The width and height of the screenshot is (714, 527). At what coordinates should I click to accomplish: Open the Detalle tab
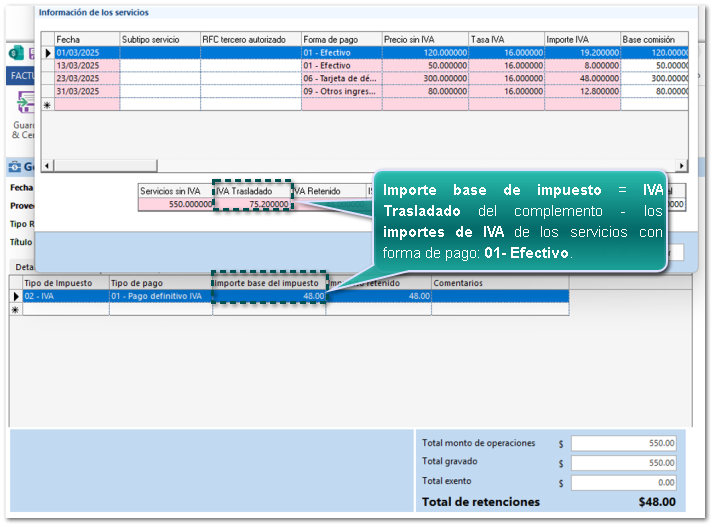[x=23, y=266]
